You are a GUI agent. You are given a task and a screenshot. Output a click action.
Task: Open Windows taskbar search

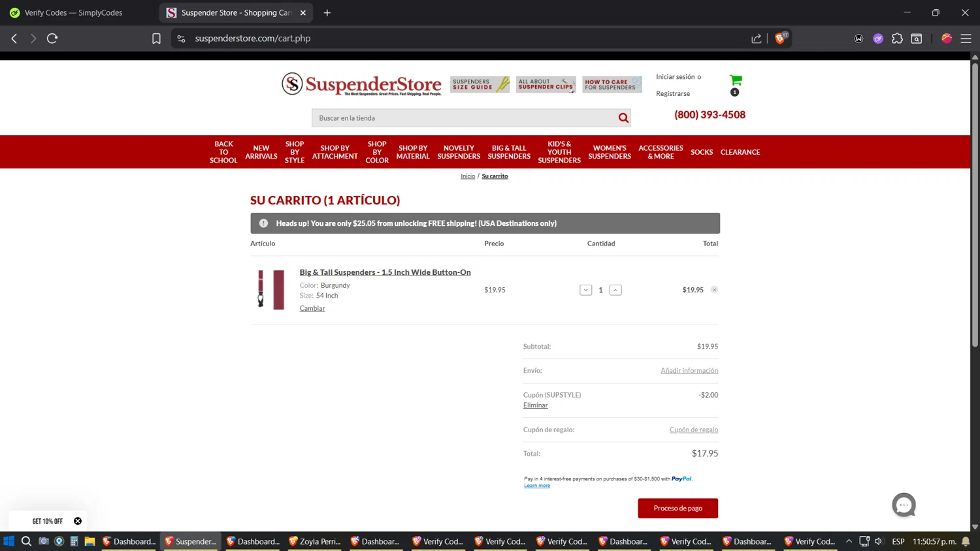pyautogui.click(x=26, y=541)
